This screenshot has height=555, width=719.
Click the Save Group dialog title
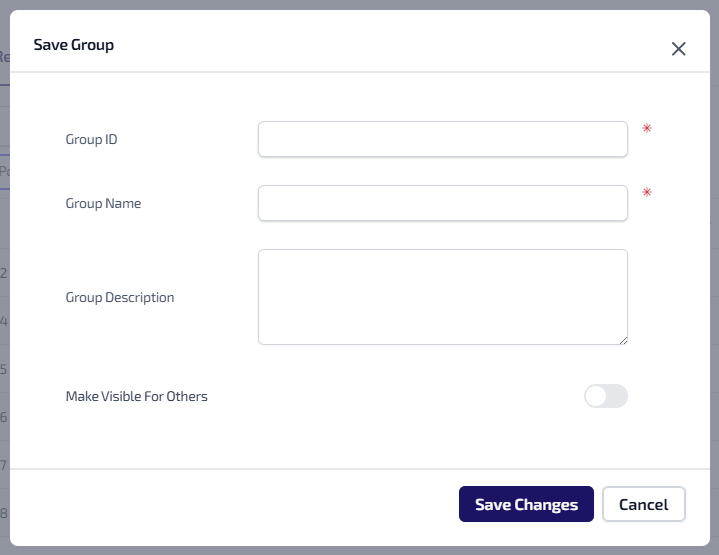coord(73,45)
